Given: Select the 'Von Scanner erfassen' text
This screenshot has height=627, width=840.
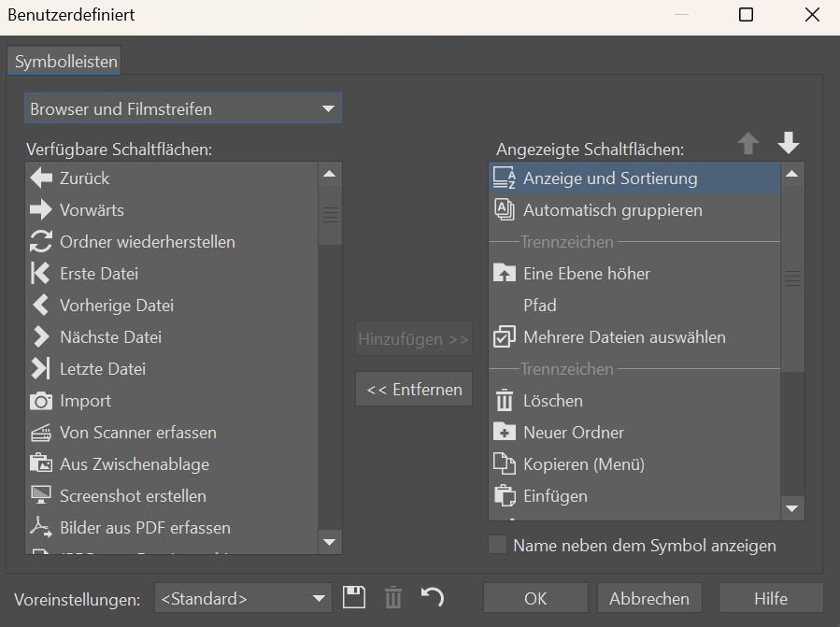Looking at the screenshot, I should pyautogui.click(x=138, y=433).
